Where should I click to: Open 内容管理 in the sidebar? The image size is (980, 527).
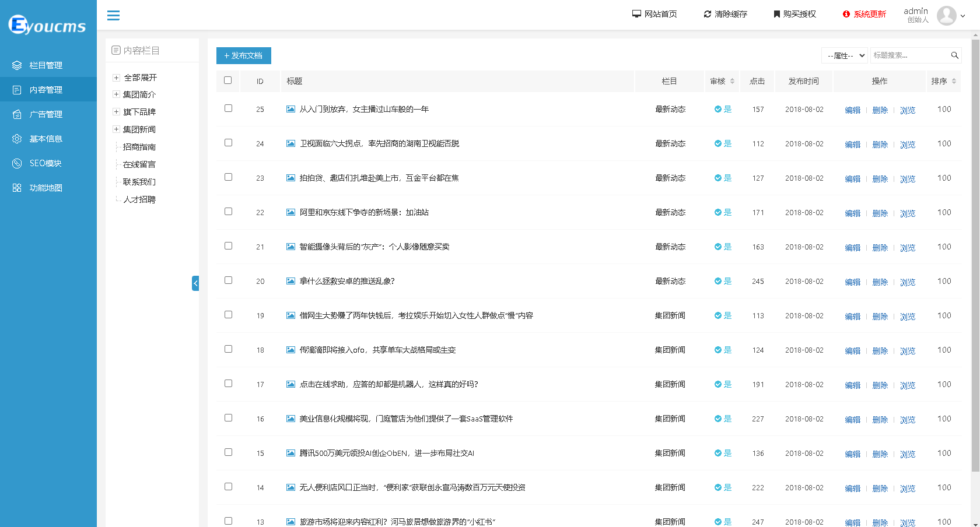[48, 90]
